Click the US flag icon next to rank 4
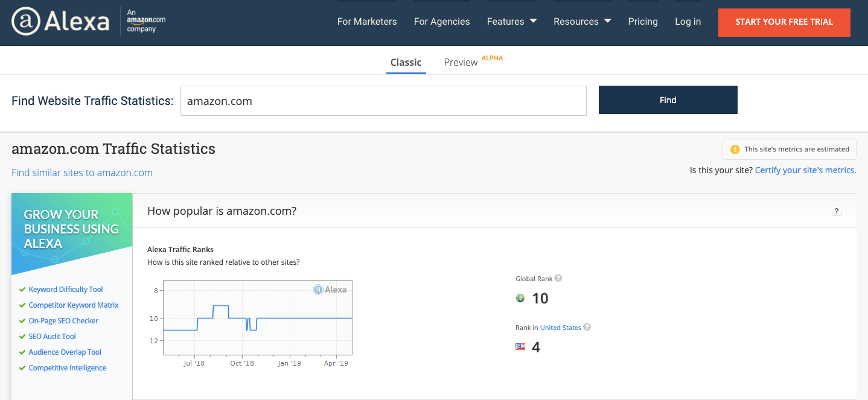This screenshot has height=400, width=868. 520,347
